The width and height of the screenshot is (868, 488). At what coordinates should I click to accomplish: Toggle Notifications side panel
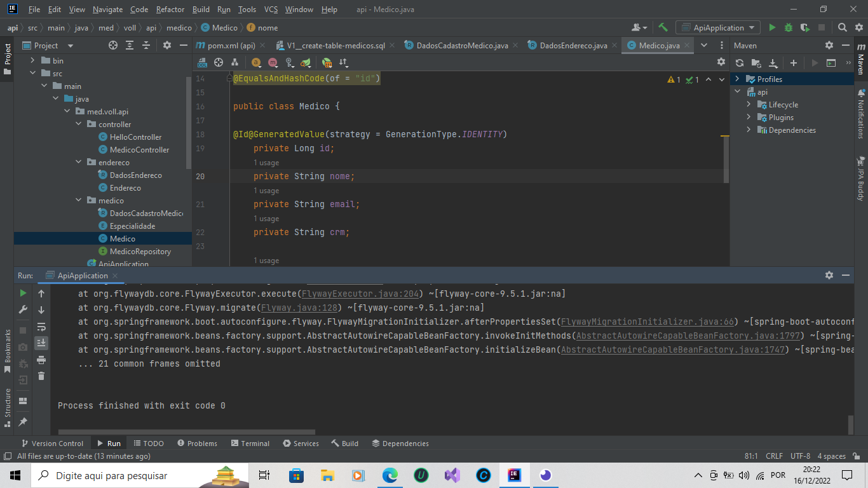(x=861, y=115)
